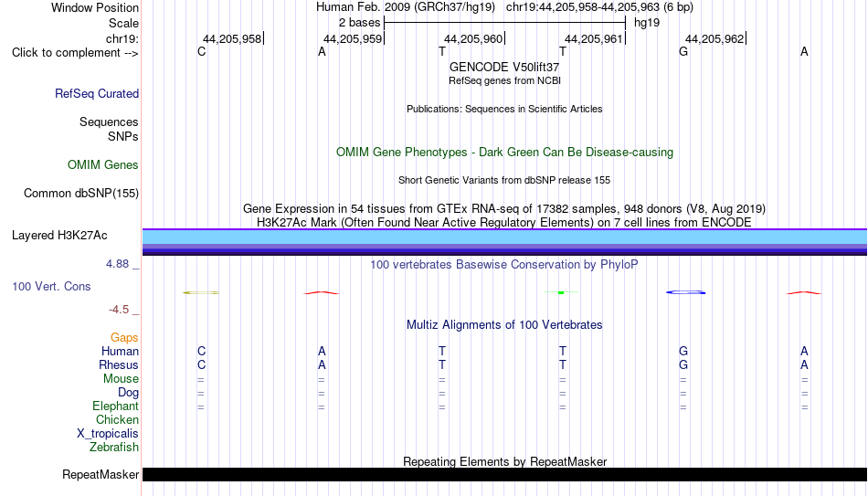The width and height of the screenshot is (868, 496).
Task: Click the PhyloP 4.88 scale value
Action: (x=117, y=264)
